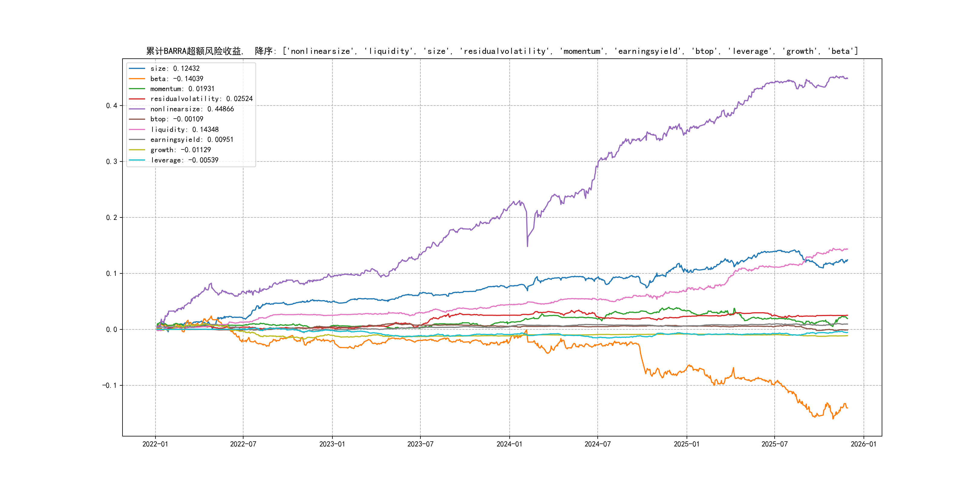This screenshot has height=490, width=980.
Task: Click the pink liquidity legend swatch
Action: (137, 130)
